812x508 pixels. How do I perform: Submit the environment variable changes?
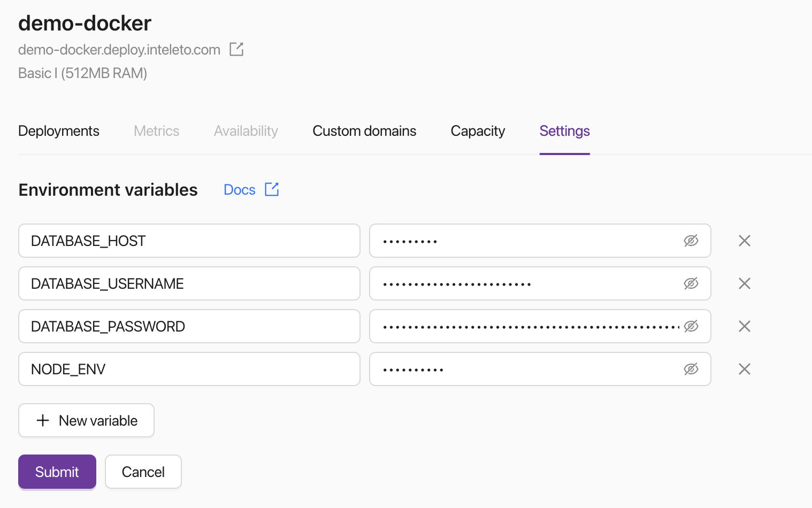point(57,472)
